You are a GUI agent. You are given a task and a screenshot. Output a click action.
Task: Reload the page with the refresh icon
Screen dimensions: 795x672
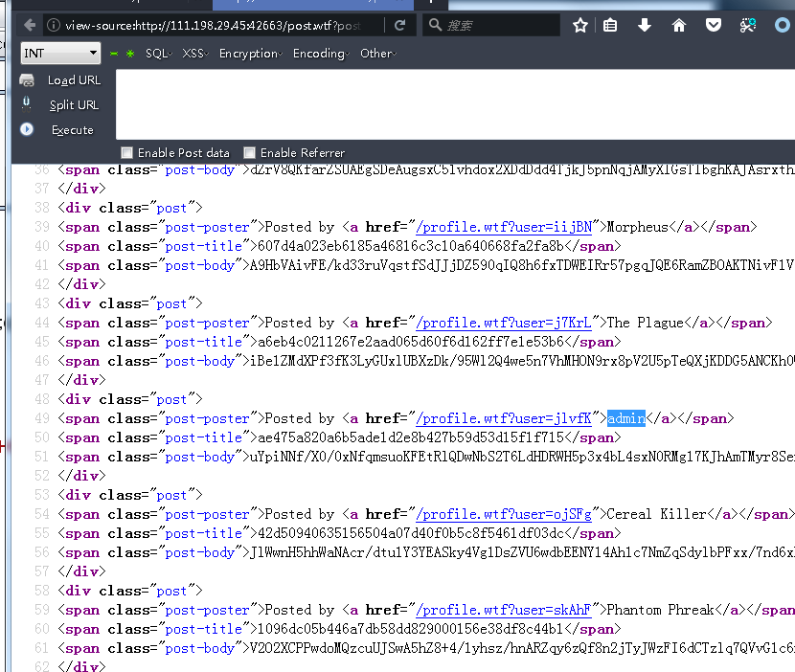[x=398, y=25]
